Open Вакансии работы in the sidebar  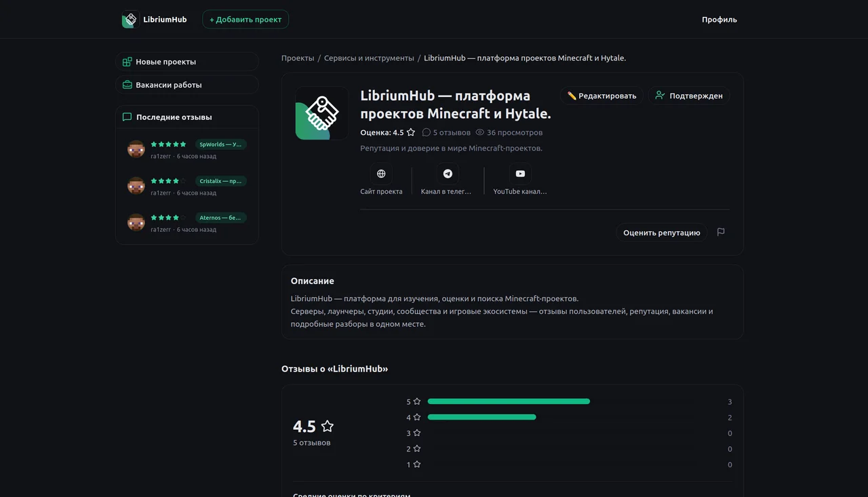187,85
